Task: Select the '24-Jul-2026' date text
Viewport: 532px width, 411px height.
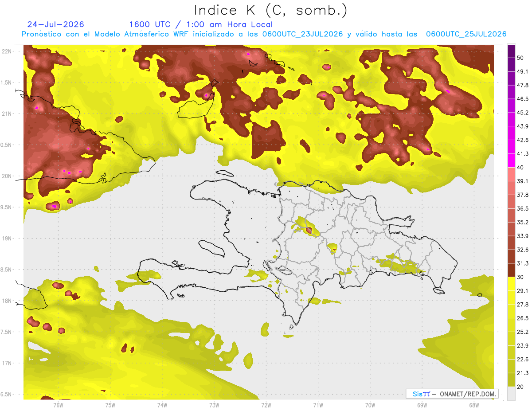Action: click(55, 24)
